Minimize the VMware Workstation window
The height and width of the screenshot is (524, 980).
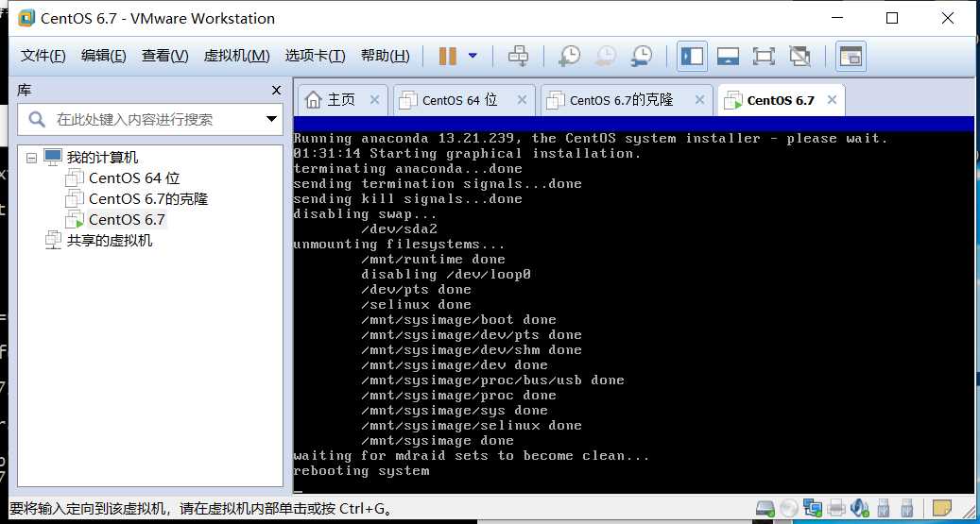[x=837, y=18]
